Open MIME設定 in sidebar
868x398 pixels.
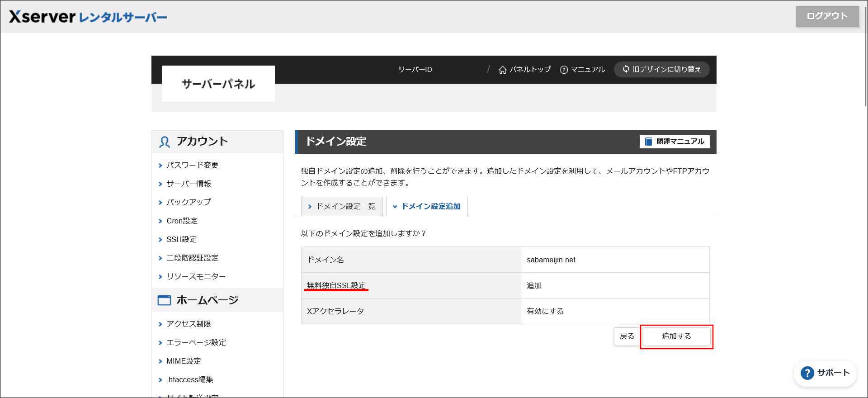point(184,361)
